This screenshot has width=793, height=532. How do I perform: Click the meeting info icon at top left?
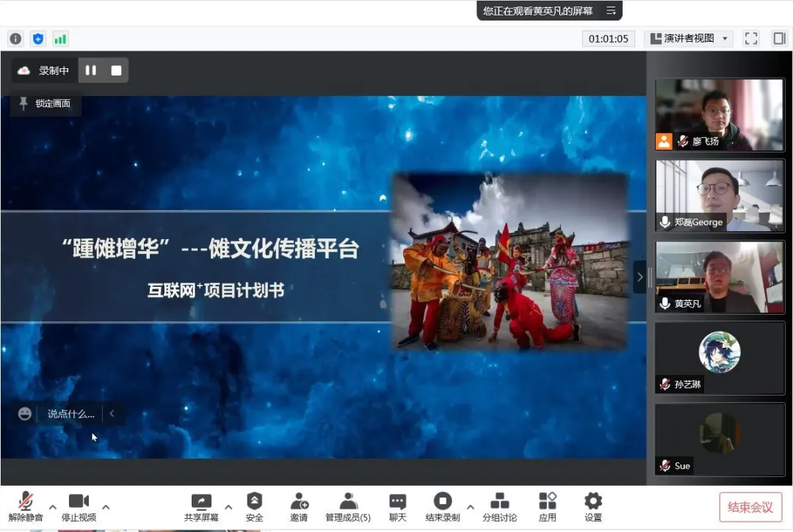15,39
